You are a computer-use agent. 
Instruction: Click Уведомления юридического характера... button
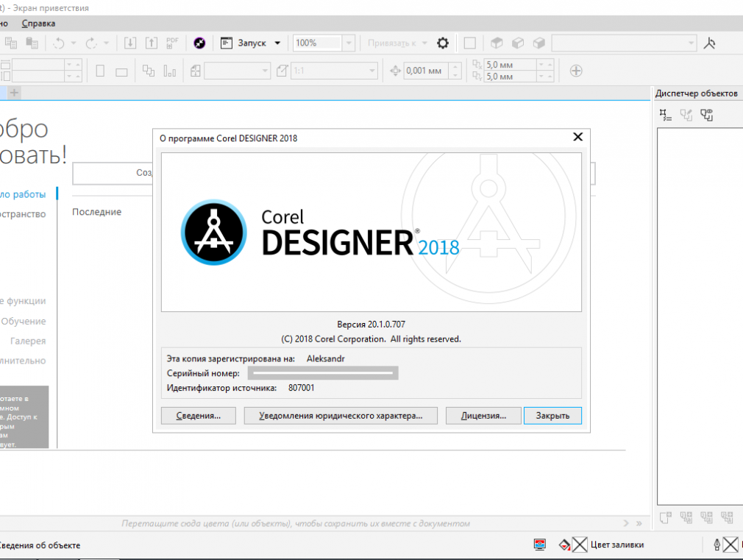point(341,416)
